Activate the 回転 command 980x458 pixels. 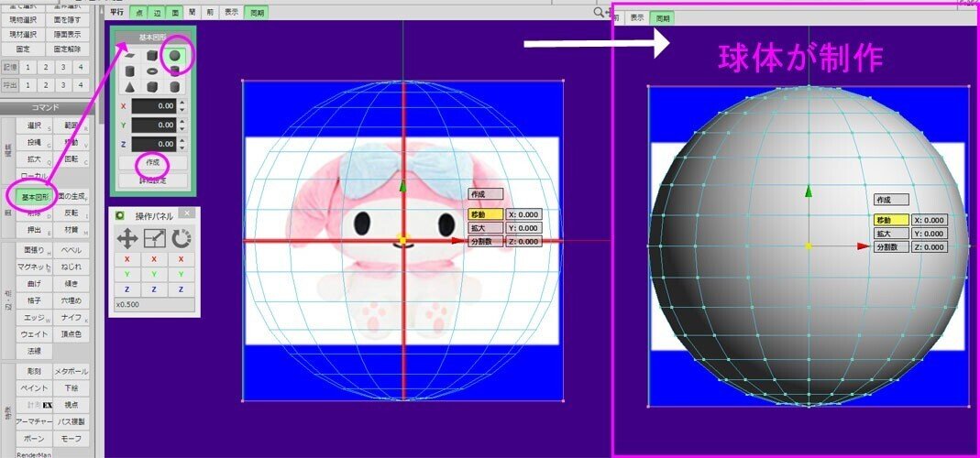tap(72, 159)
